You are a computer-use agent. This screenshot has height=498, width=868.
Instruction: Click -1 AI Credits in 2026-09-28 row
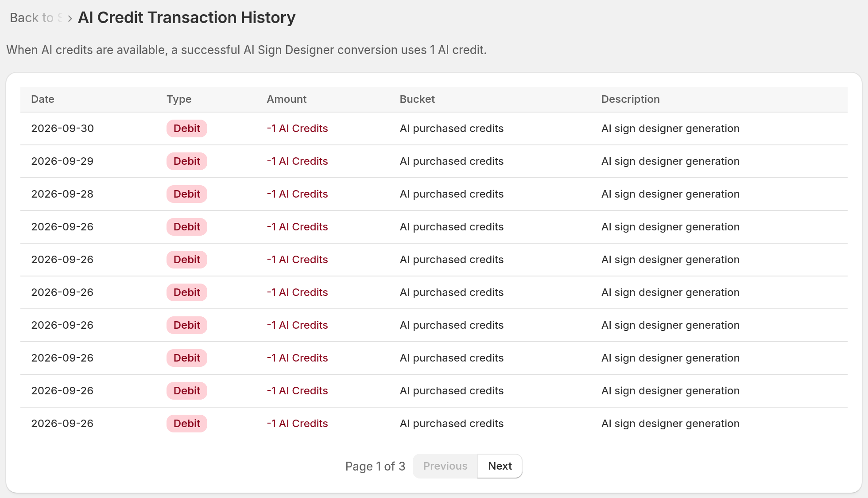pos(297,194)
